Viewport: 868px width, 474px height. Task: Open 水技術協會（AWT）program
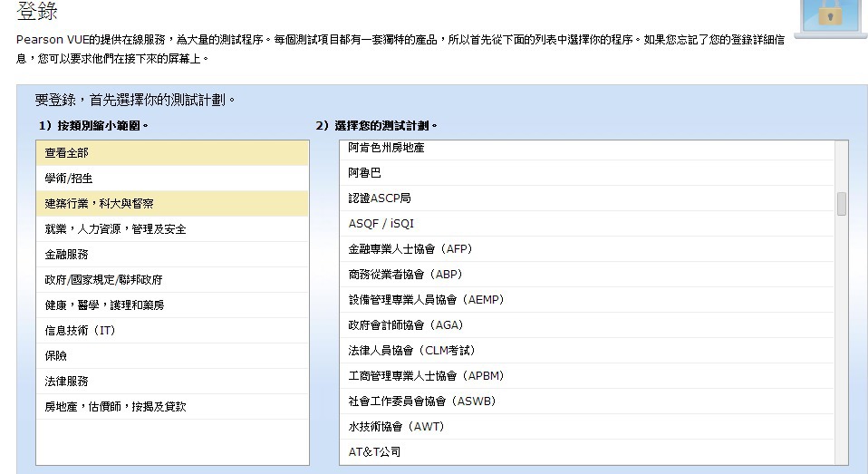point(587,427)
